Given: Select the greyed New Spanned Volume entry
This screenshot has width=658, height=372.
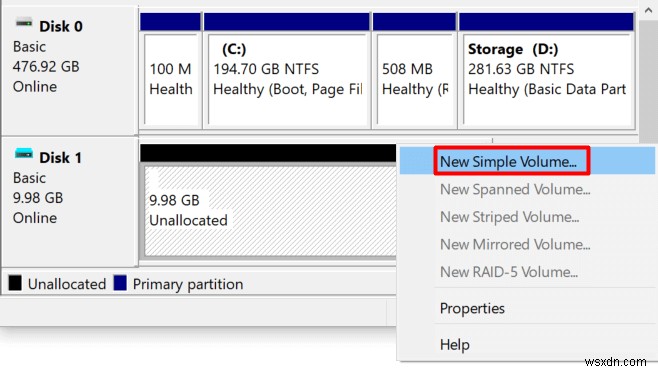Looking at the screenshot, I should click(x=527, y=189).
